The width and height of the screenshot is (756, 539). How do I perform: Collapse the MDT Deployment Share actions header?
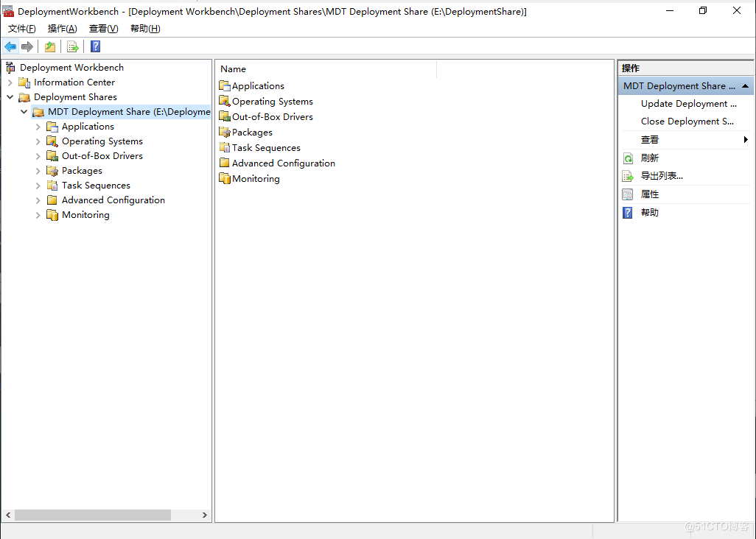(x=746, y=86)
